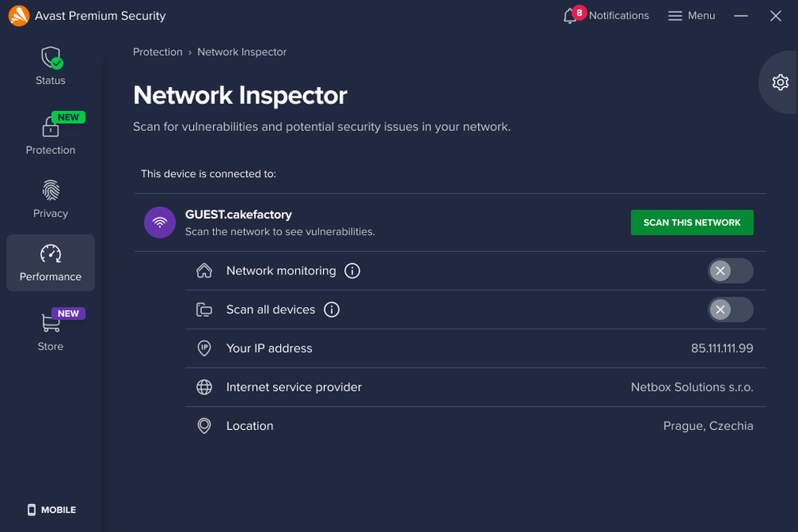Click the GUEST.cakefactory Wi-Fi icon
The height and width of the screenshot is (532, 798).
pyautogui.click(x=160, y=223)
